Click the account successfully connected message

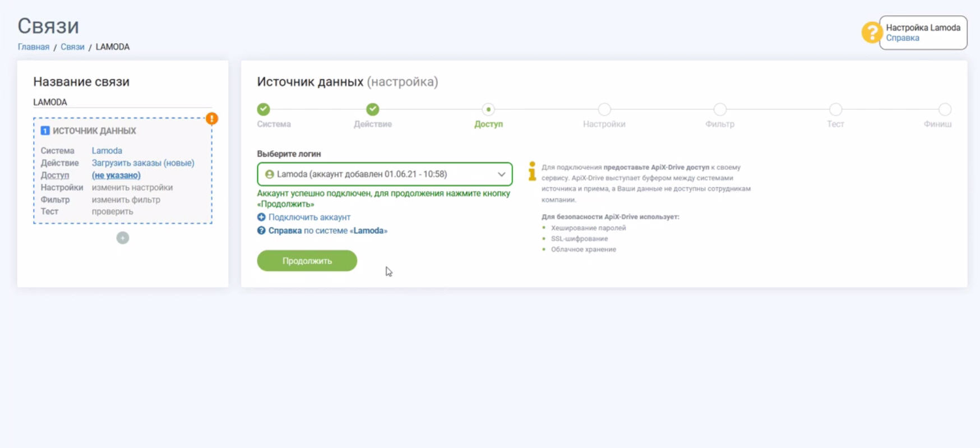384,198
